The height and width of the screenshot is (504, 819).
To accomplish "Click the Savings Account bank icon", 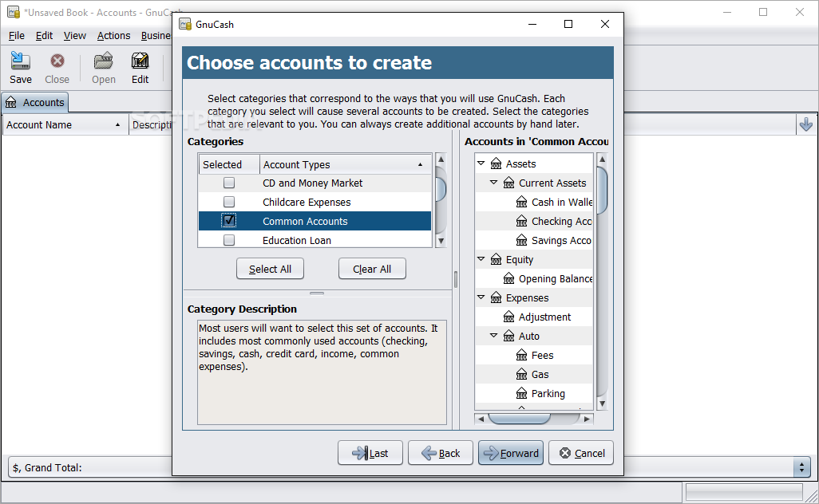I will click(522, 241).
